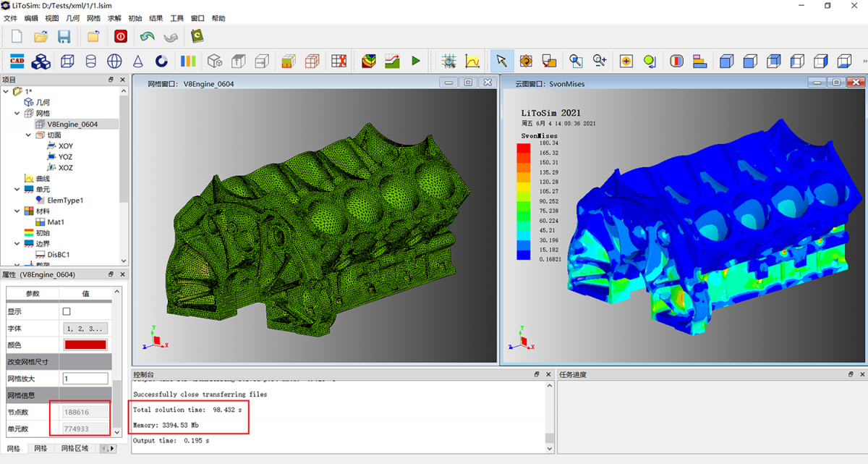Viewport: 868px width, 464px height.
Task: Collapse the 网格 tree node
Action: click(18, 113)
